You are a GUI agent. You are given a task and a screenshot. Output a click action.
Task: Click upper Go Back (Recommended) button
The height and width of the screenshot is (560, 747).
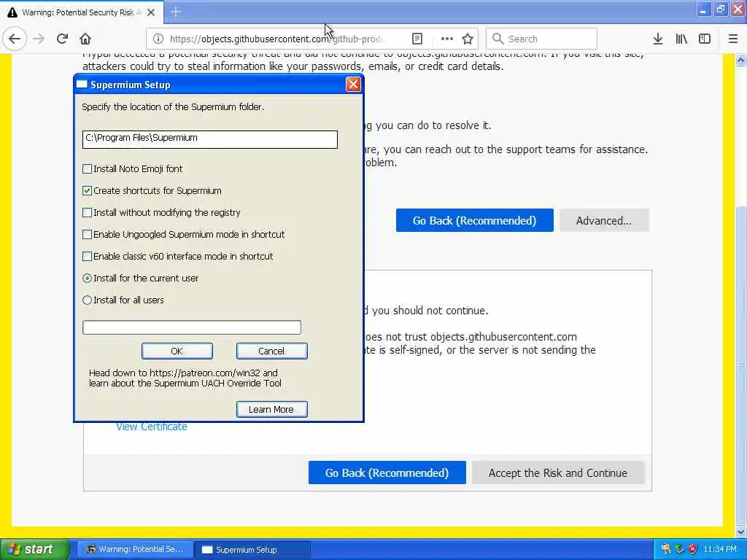(474, 220)
